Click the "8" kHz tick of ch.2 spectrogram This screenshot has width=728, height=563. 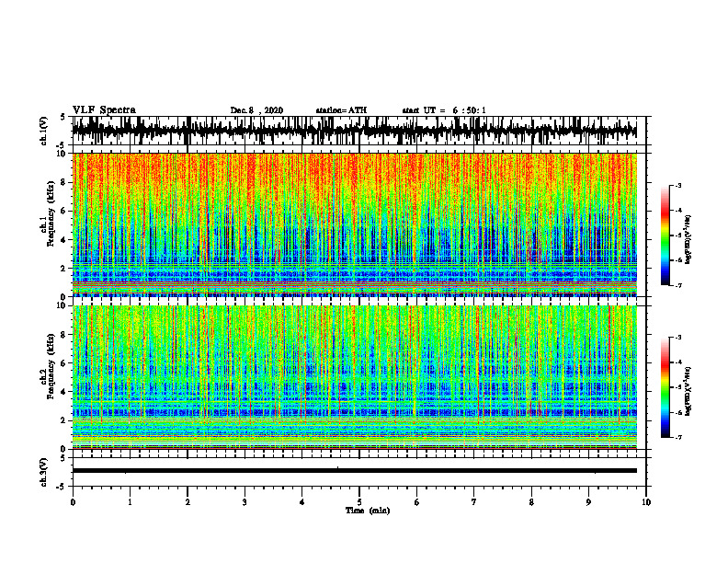point(63,335)
